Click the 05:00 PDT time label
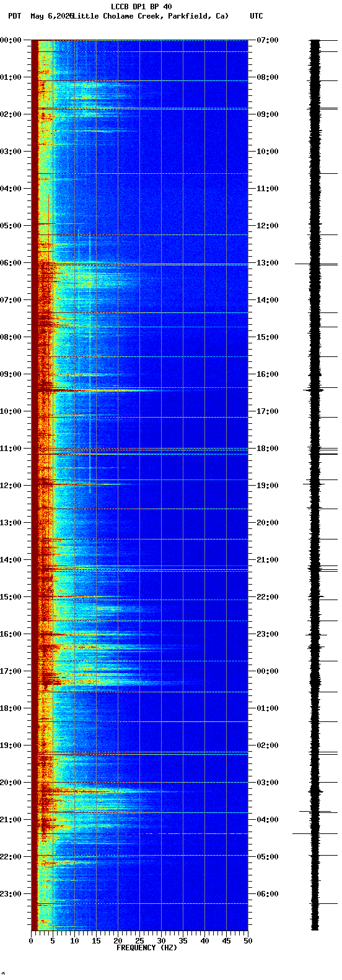 pos(11,226)
